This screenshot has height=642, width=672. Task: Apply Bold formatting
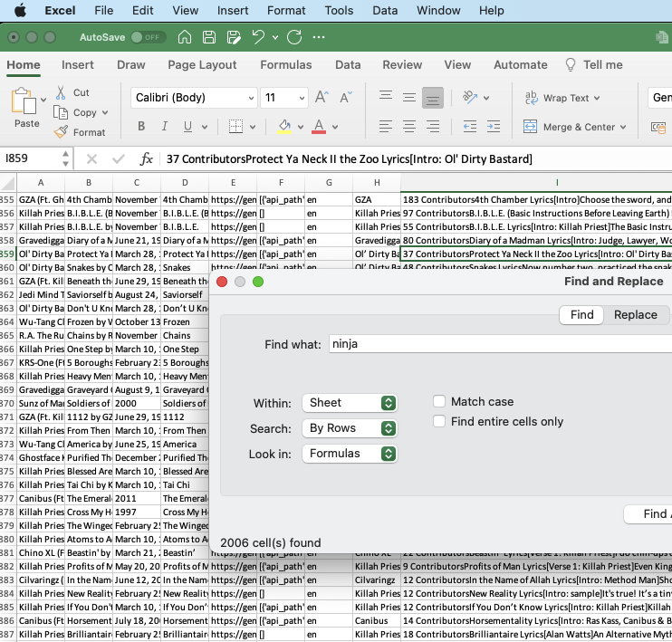(141, 127)
